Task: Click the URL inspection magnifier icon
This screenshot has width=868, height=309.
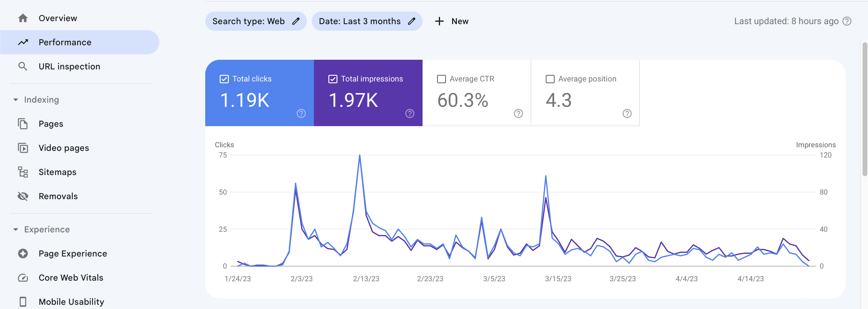Action: pyautogui.click(x=23, y=66)
